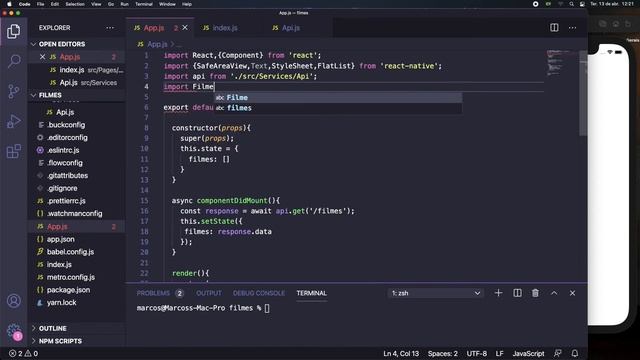
Task: Change line ending via LF status item
Action: (499, 353)
